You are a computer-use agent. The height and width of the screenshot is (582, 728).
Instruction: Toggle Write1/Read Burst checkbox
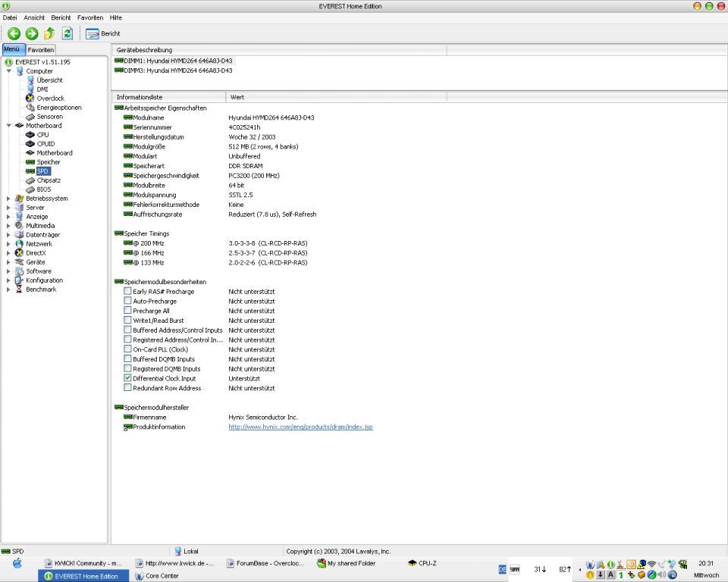[x=127, y=321]
